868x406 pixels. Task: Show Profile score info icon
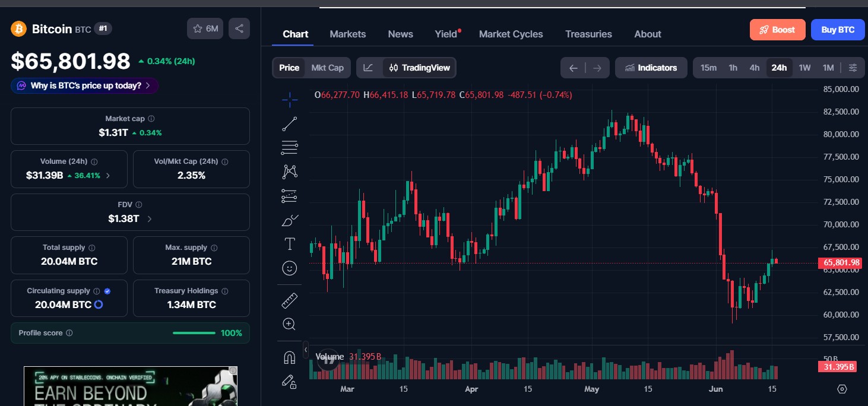[x=69, y=333]
